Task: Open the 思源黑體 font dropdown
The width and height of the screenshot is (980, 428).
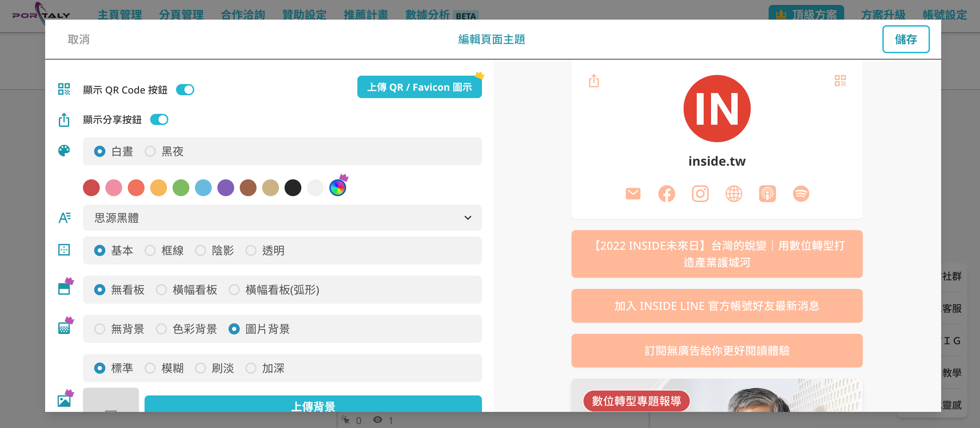Action: click(x=282, y=218)
